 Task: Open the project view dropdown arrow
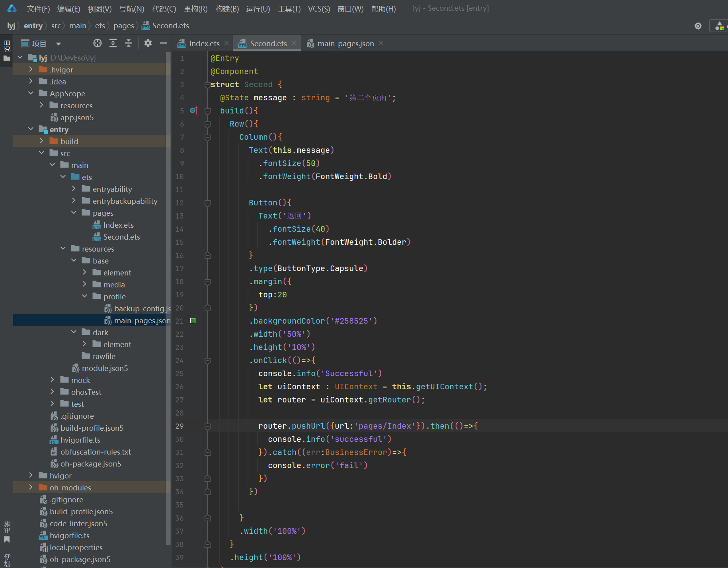[59, 44]
